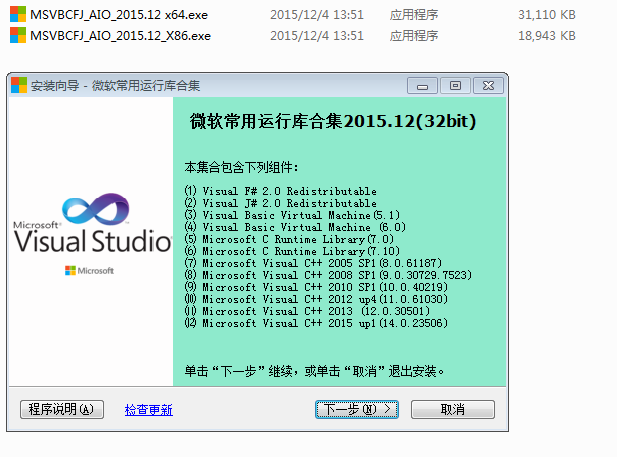Click the line 本集合包含下列组件:

(x=241, y=167)
